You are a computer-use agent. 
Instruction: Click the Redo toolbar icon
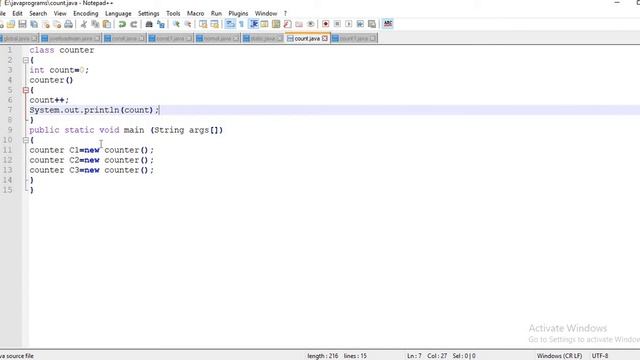133,24
